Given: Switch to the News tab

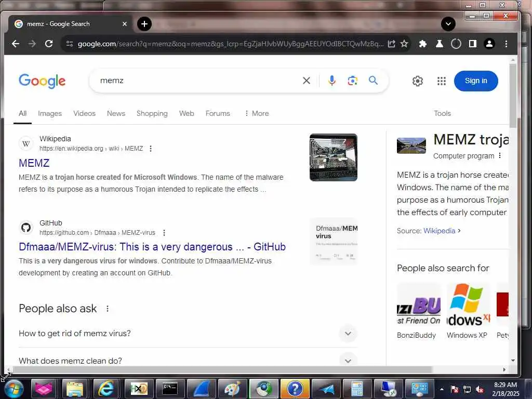Looking at the screenshot, I should click(116, 113).
